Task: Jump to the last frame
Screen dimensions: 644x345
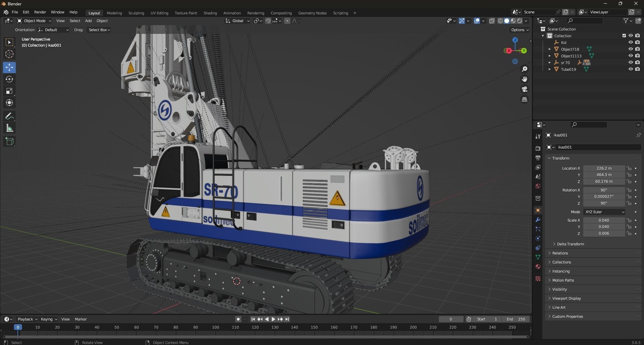Action: (287, 319)
